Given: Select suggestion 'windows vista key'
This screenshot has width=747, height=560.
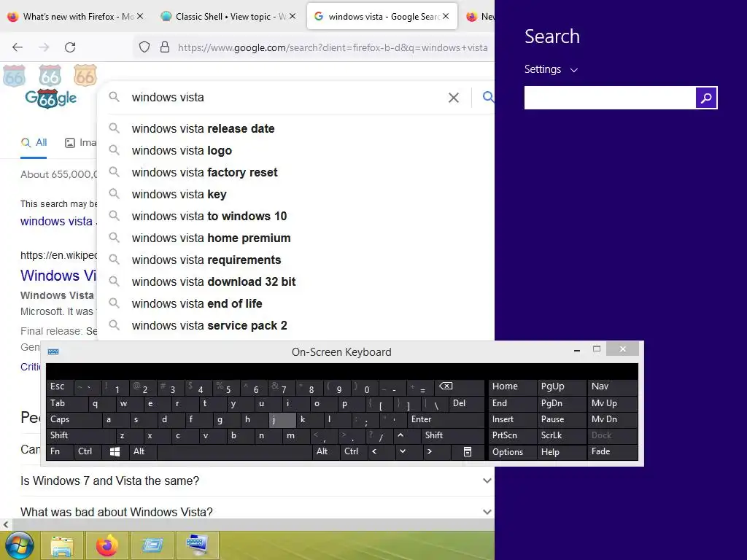Looking at the screenshot, I should pyautogui.click(x=179, y=194).
